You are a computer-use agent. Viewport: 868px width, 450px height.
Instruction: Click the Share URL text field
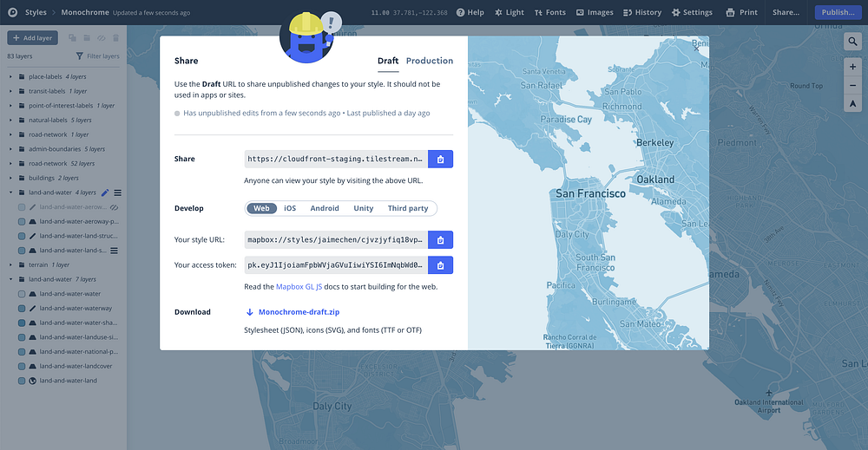tap(336, 160)
